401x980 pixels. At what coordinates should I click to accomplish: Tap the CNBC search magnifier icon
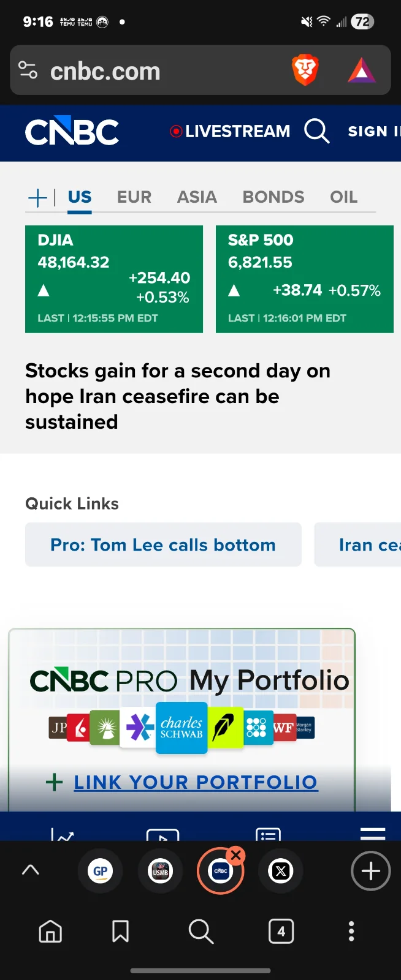click(x=316, y=131)
